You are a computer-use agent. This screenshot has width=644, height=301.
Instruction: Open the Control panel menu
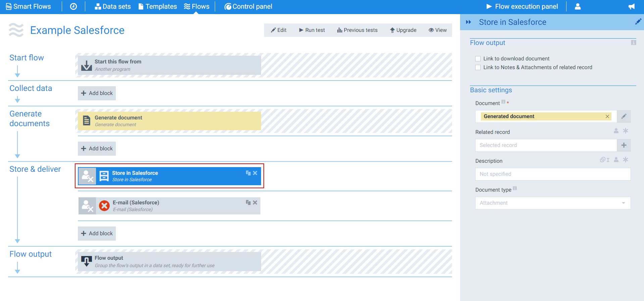pyautogui.click(x=248, y=6)
